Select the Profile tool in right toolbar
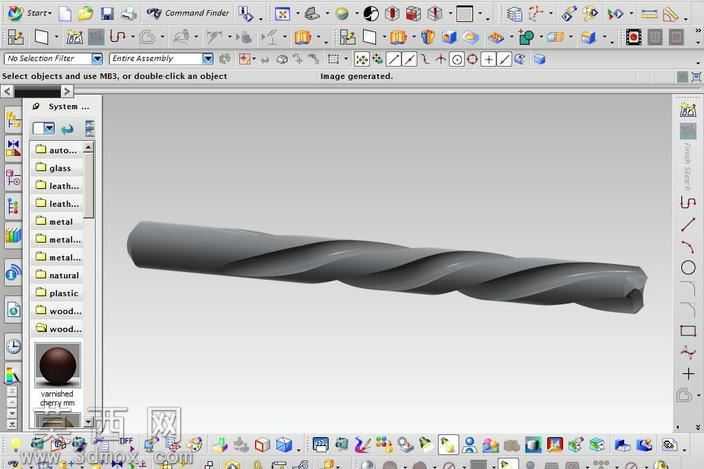704x469 pixels. coord(688,202)
